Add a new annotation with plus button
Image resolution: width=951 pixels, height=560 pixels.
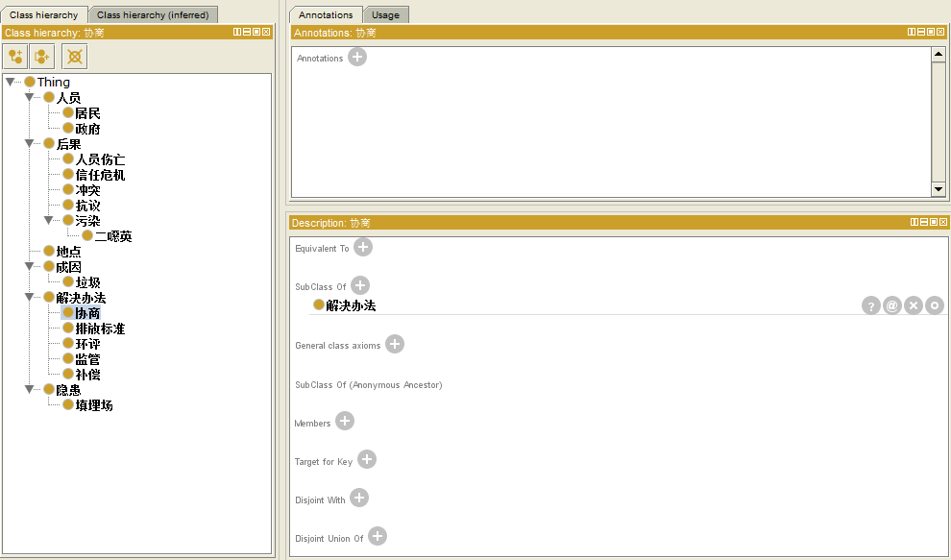pos(357,57)
